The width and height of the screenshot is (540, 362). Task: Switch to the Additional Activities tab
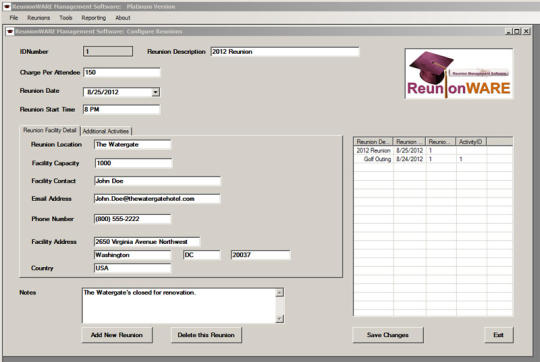pyautogui.click(x=106, y=131)
